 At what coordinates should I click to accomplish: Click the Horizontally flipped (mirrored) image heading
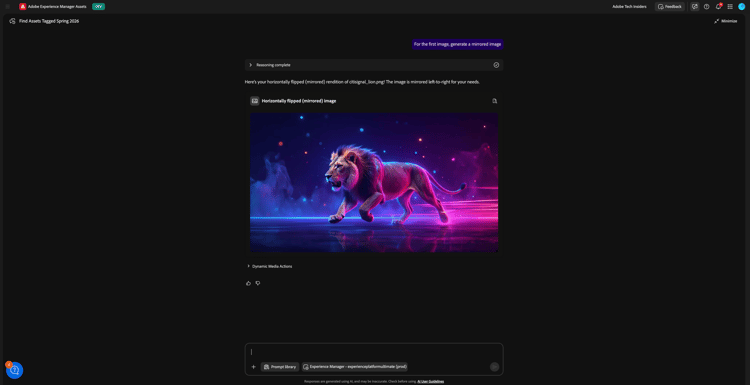click(x=298, y=101)
